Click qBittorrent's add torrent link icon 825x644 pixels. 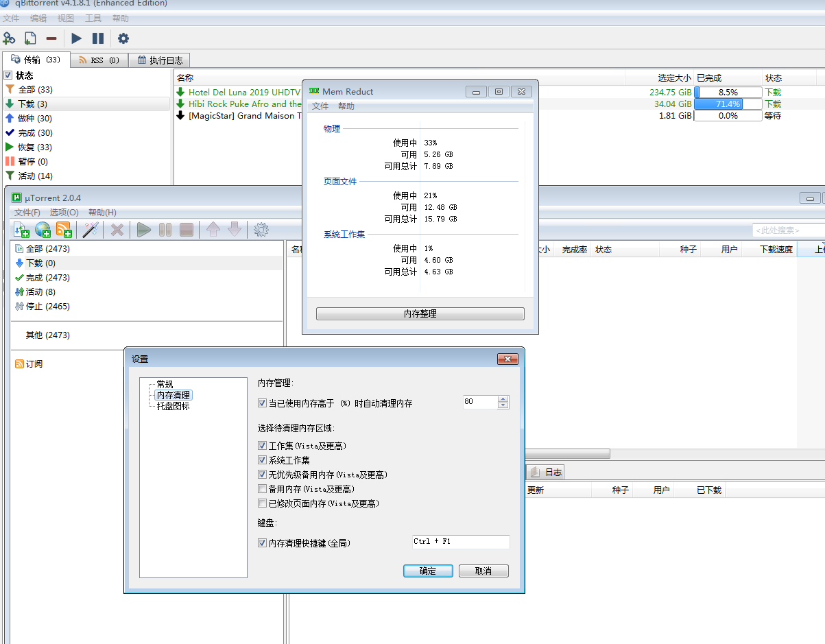(x=9, y=38)
